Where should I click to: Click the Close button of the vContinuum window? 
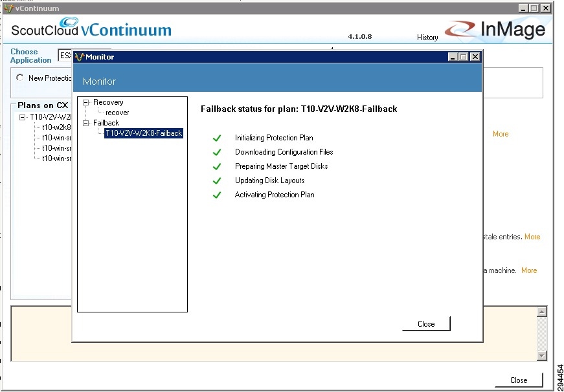519,380
